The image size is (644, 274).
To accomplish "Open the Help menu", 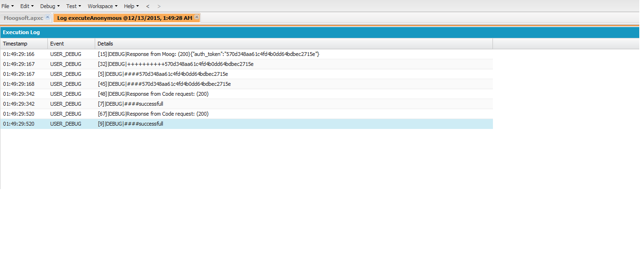I will (131, 6).
